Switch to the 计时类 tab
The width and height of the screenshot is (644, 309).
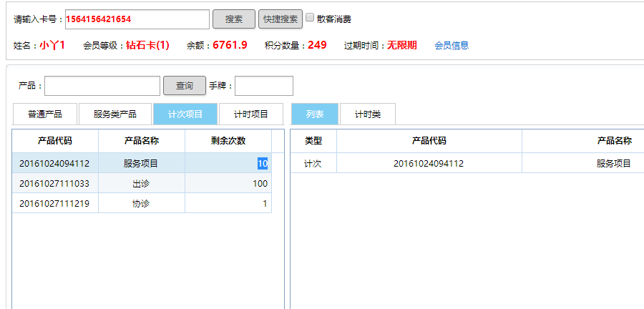(367, 114)
